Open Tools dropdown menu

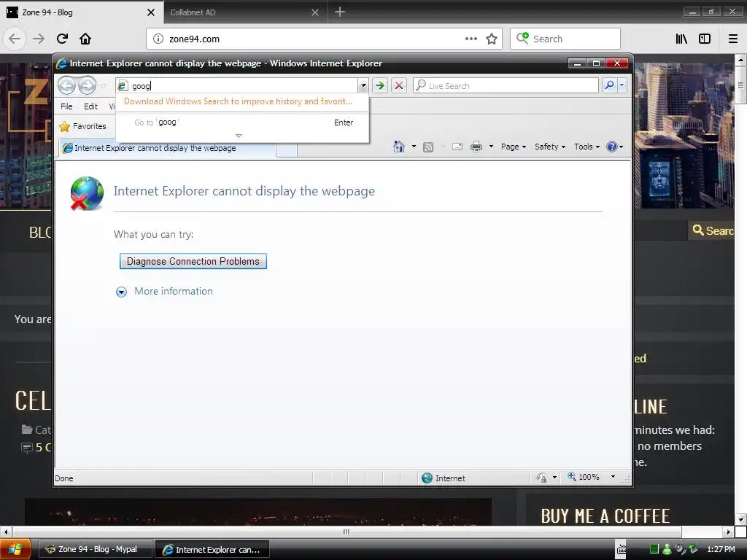(587, 147)
